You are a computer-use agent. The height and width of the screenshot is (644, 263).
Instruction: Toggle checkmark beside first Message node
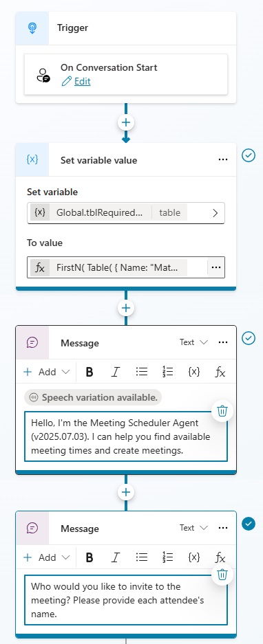pos(248,338)
